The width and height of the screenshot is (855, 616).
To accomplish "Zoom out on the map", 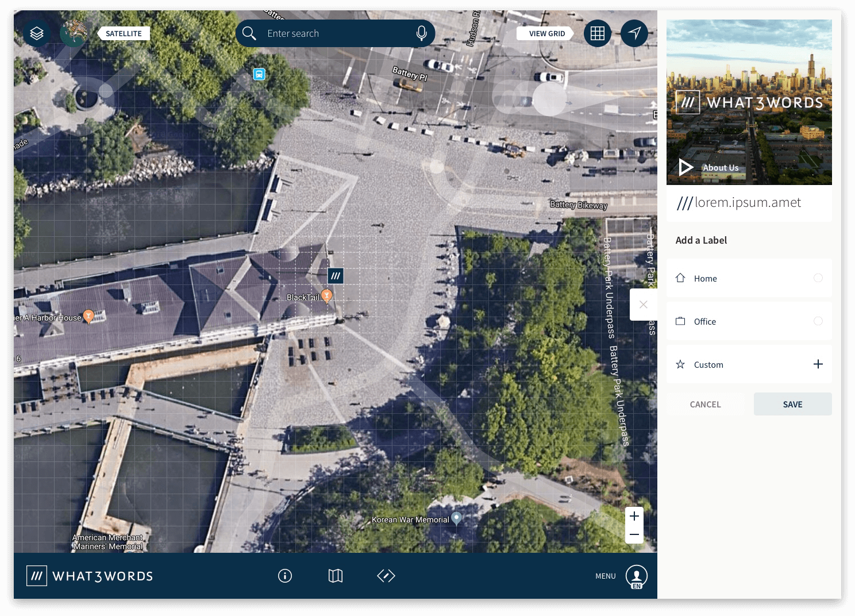I will point(634,534).
